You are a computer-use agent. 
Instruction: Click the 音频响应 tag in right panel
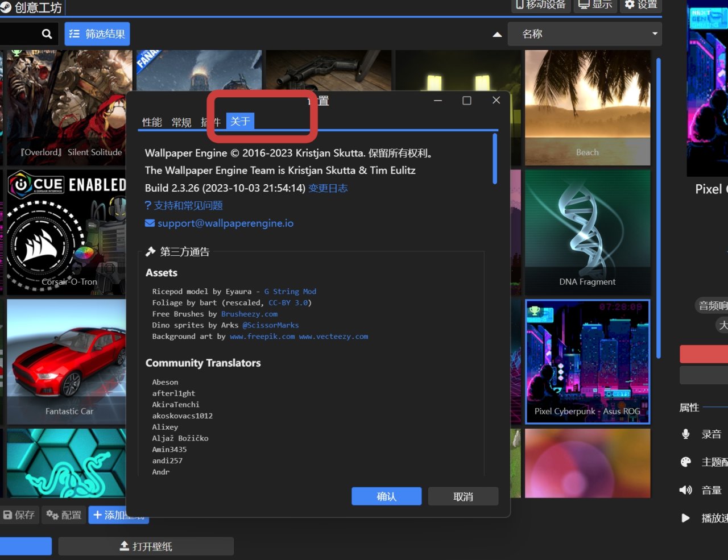pos(711,306)
